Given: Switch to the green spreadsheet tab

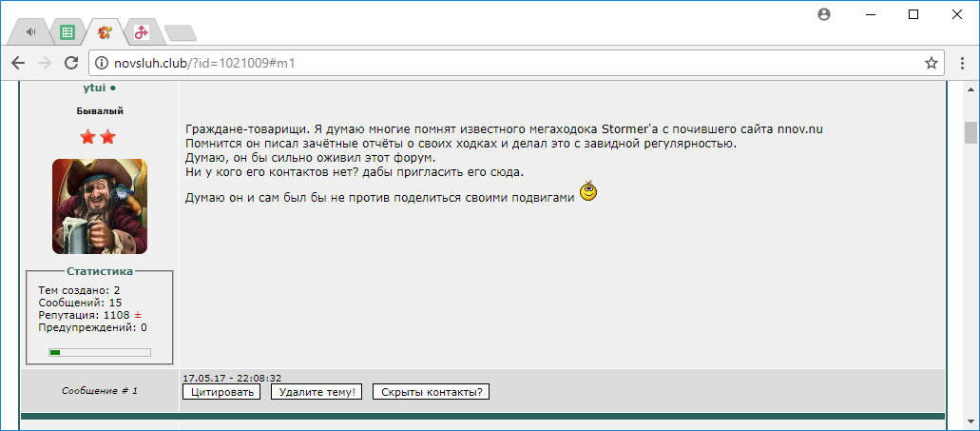Looking at the screenshot, I should pyautogui.click(x=67, y=32).
